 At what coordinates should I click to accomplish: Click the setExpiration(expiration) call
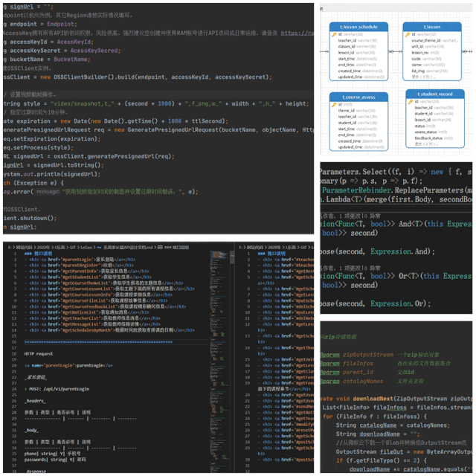54,139
